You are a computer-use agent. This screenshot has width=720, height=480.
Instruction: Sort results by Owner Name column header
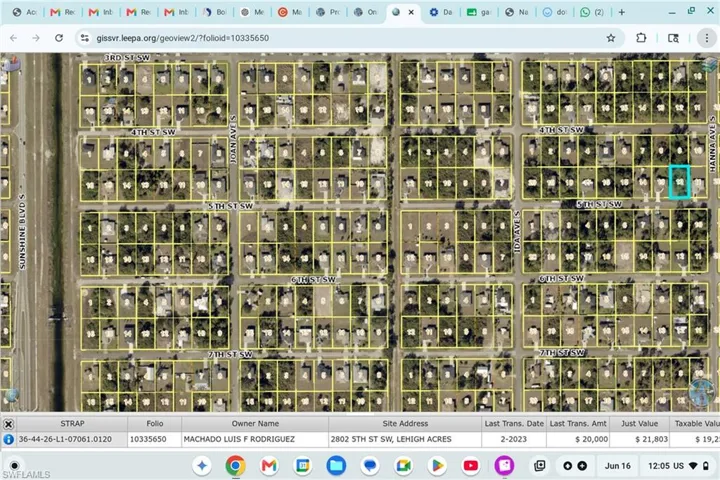(255, 424)
